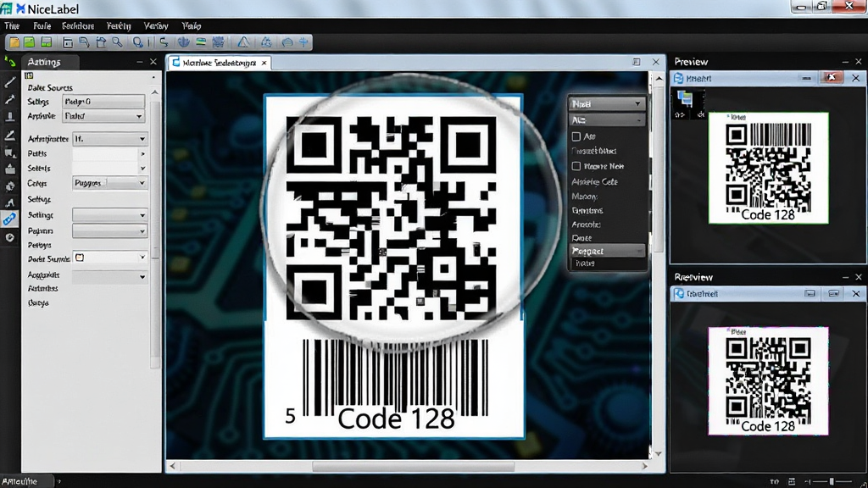Viewport: 868px width, 488px height.
Task: Click the blue grid icon in toolbar
Action: (218, 42)
